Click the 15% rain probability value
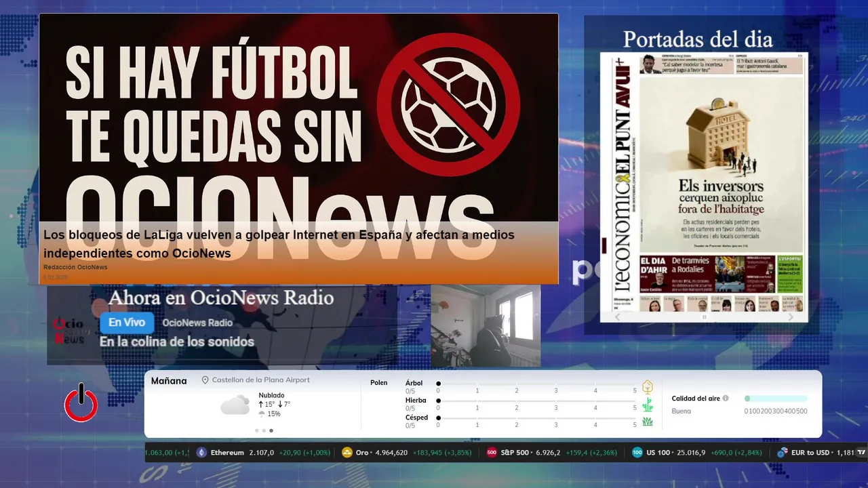 click(274, 413)
